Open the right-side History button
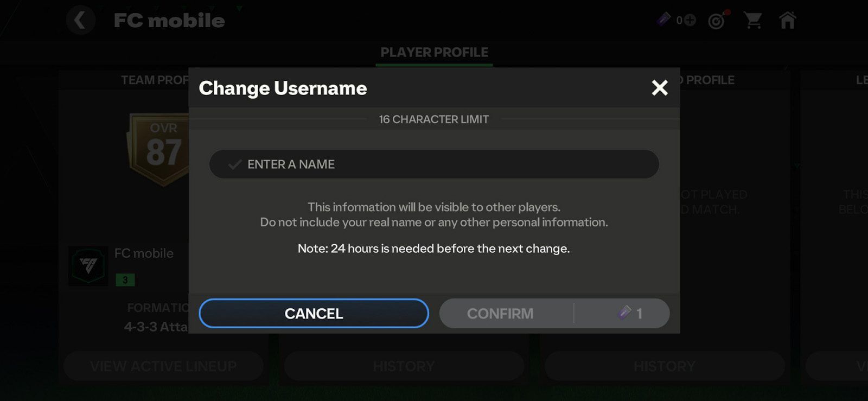 point(665,366)
